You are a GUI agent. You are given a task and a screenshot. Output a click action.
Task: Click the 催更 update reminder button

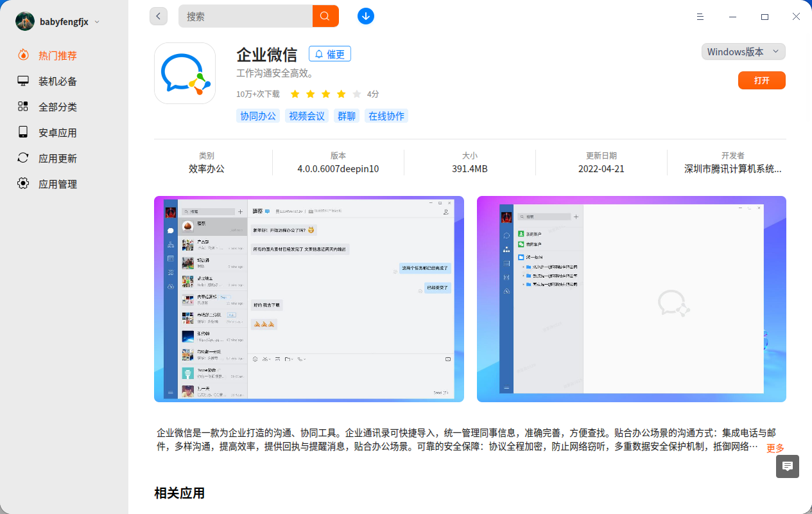[330, 54]
